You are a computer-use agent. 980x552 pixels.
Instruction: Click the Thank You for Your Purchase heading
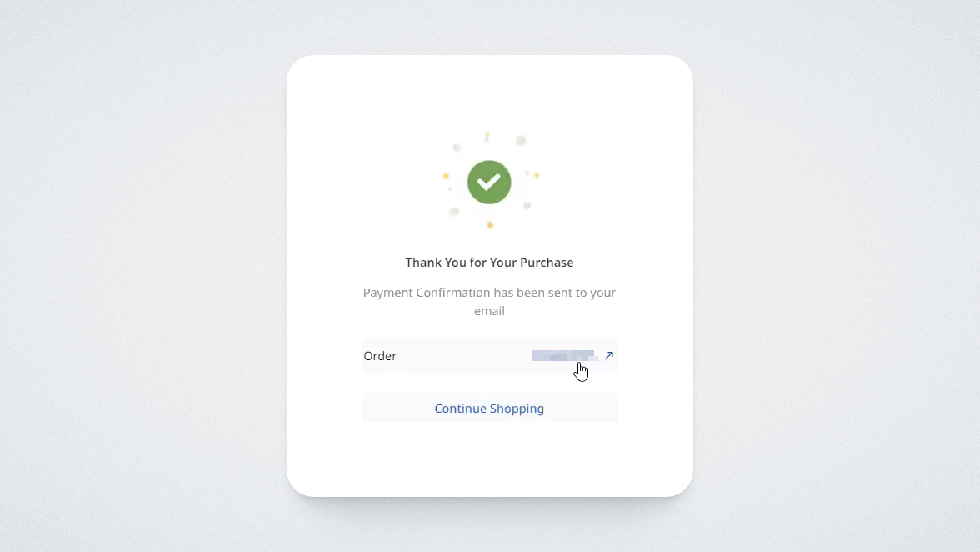[489, 263]
